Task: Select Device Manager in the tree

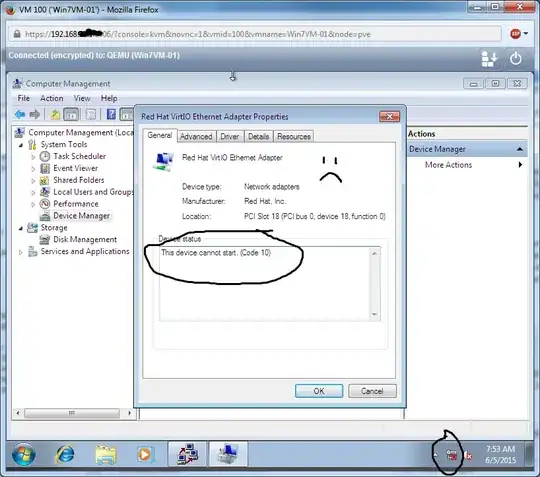Action: (x=81, y=216)
